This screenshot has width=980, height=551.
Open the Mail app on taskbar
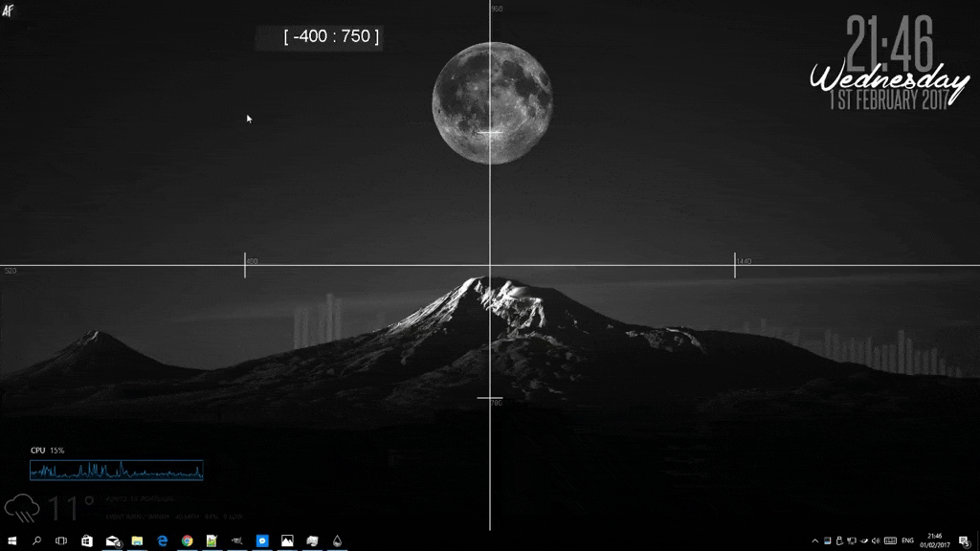pyautogui.click(x=113, y=540)
